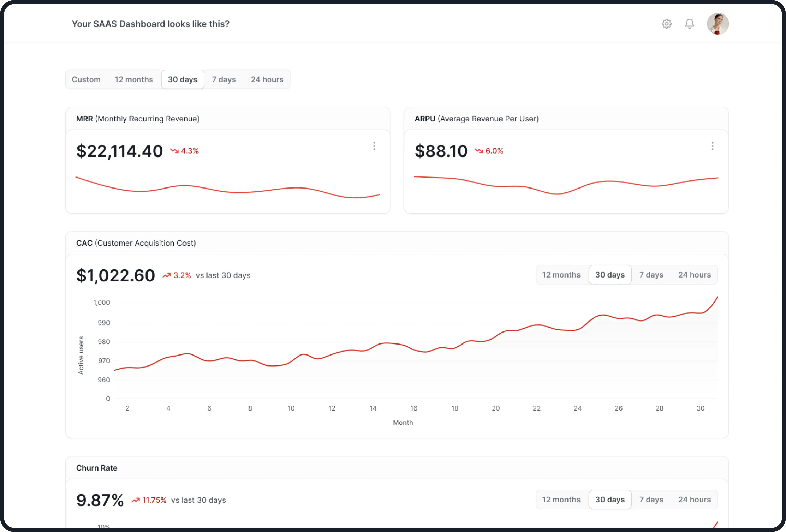Open the settings gear icon

tap(666, 24)
